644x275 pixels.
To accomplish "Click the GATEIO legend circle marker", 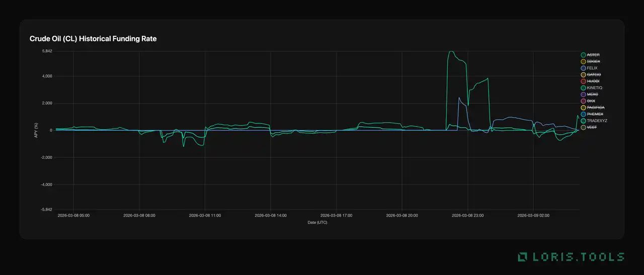I will pos(583,74).
